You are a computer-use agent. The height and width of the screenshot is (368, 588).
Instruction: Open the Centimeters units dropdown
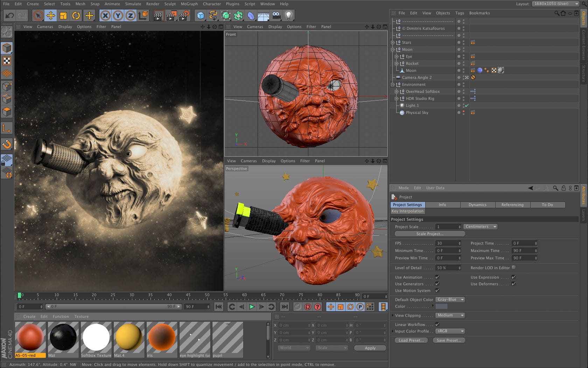[480, 227]
